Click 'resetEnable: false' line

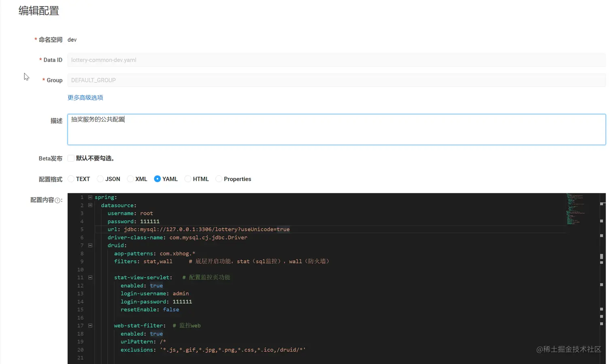pos(150,310)
